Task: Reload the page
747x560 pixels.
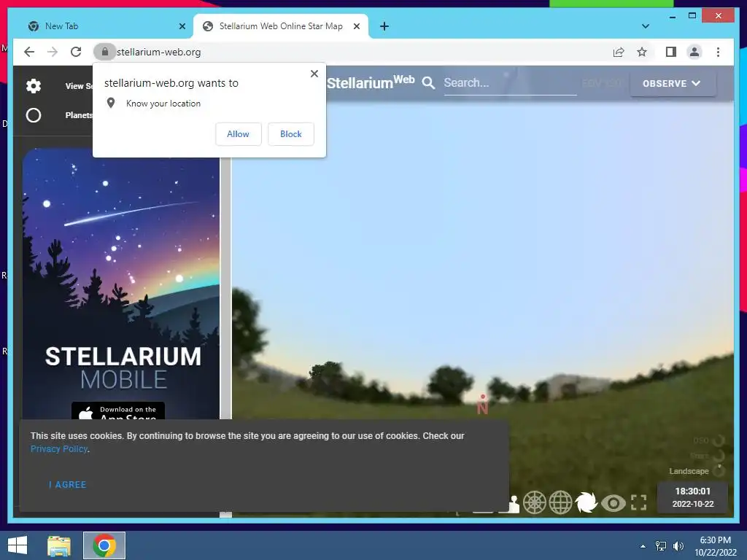Action: tap(76, 52)
